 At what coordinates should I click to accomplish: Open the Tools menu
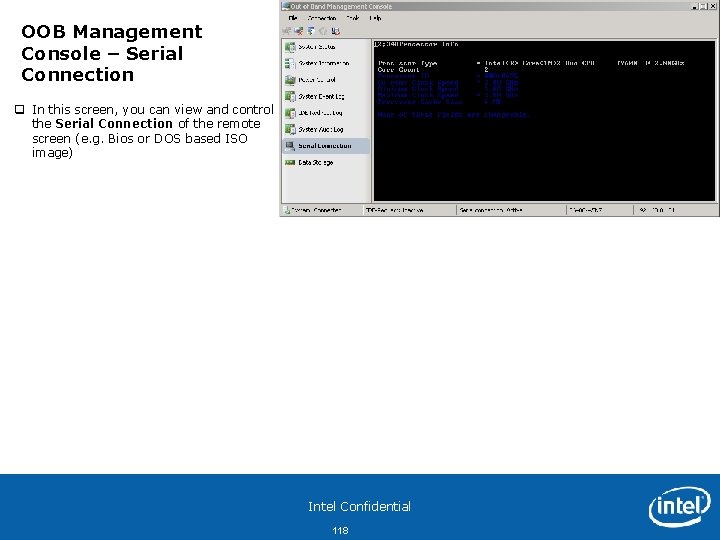click(x=353, y=18)
